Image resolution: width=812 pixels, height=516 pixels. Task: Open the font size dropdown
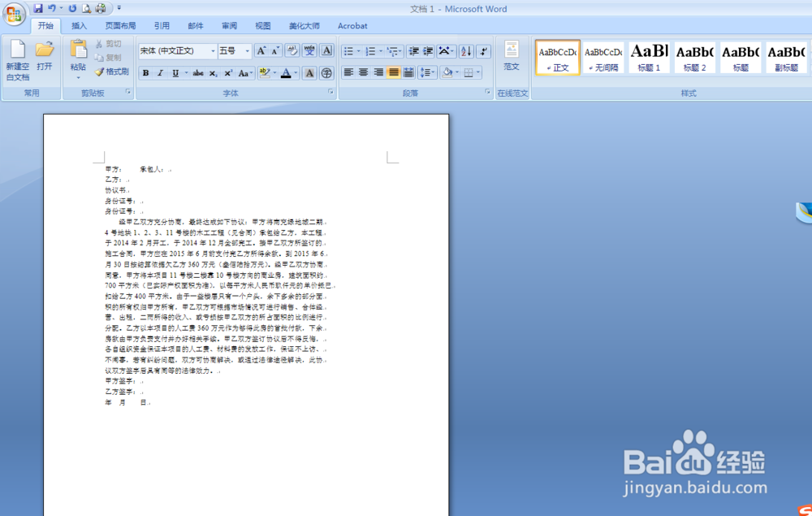point(248,51)
